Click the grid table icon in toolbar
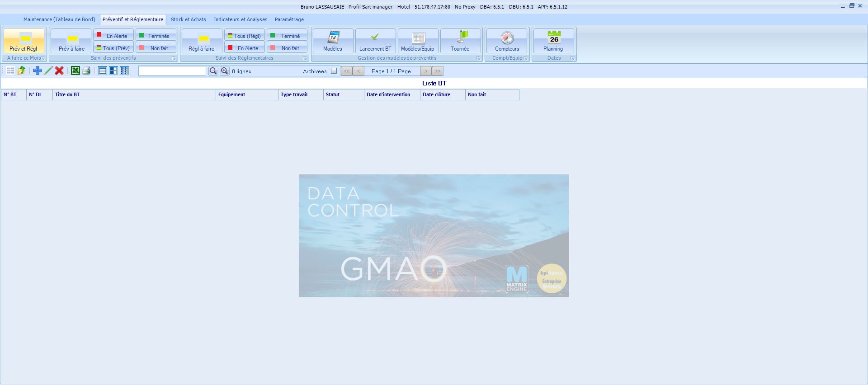868x385 pixels. (x=10, y=70)
